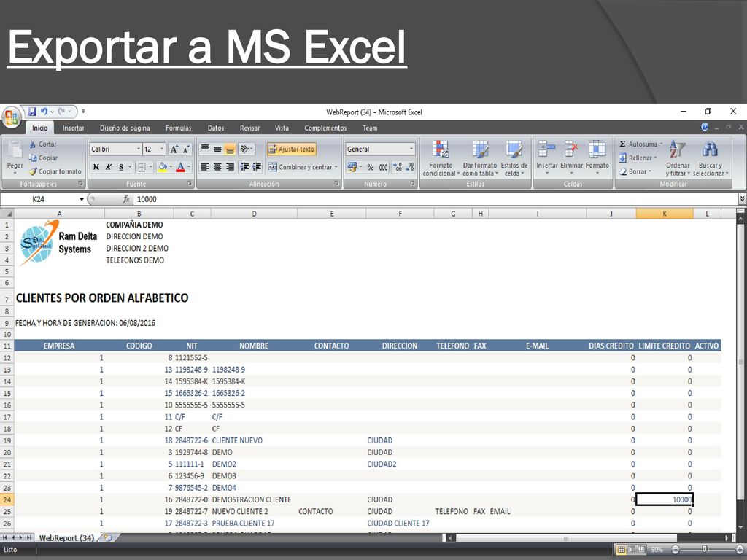This screenshot has width=747, height=560.
Task: Switch to the Fórmulas tab
Action: 178,128
